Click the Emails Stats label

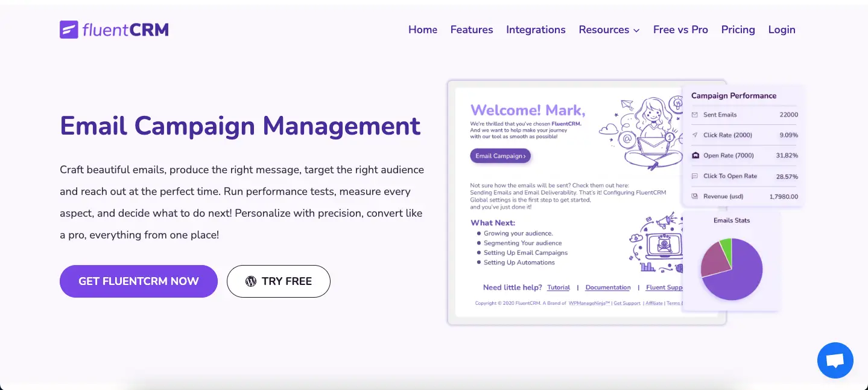coord(732,220)
